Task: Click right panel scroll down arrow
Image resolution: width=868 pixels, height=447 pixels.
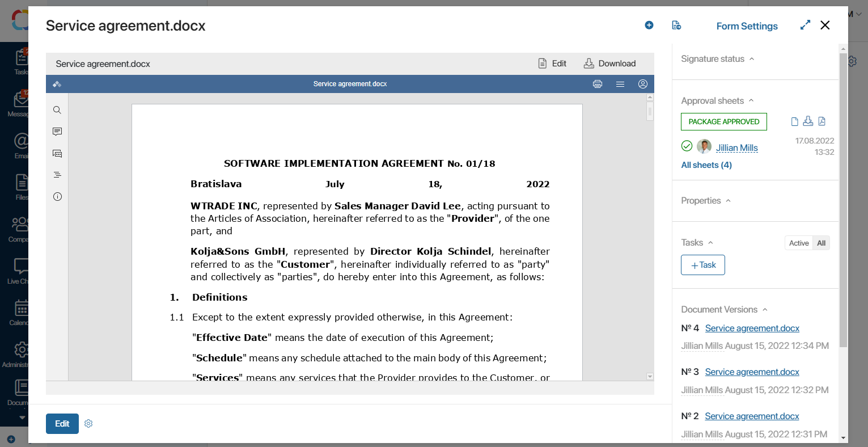Action: 843,438
